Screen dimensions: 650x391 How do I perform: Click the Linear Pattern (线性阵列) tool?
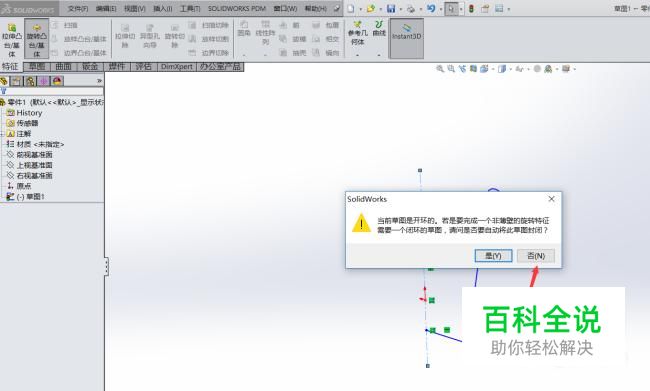point(265,32)
